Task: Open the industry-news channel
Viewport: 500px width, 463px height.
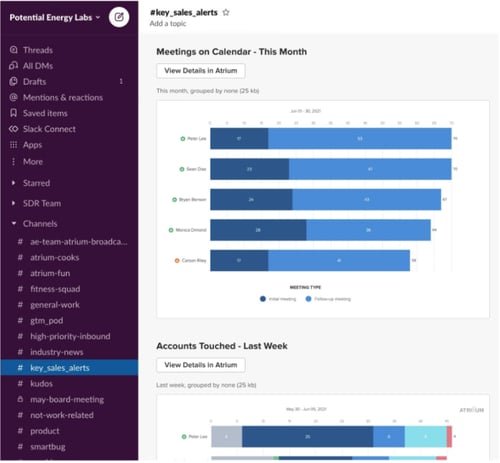Action: coord(69,352)
